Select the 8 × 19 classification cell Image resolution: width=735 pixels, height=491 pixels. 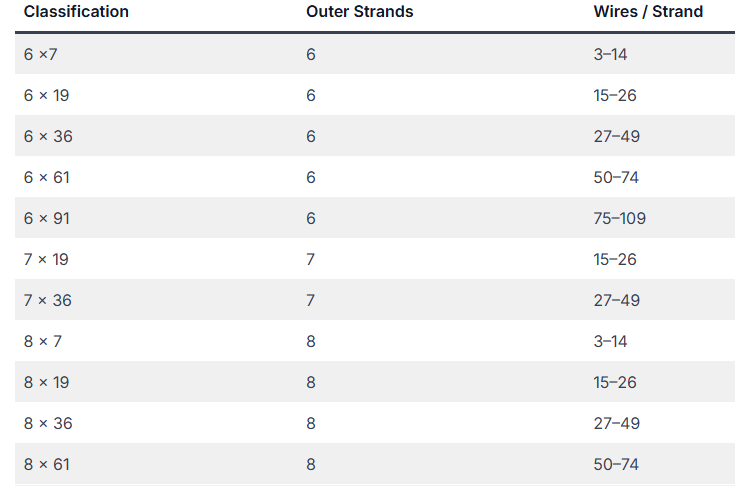[46, 383]
